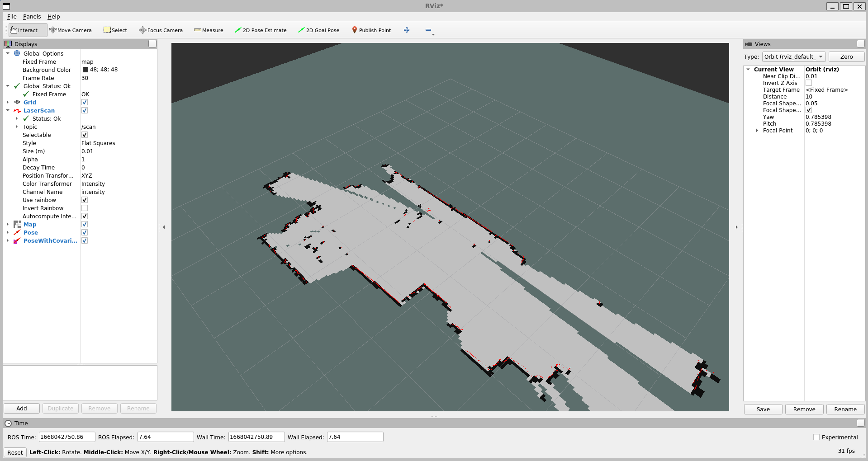
Task: Disable the LaserScan display checkbox
Action: point(85,110)
